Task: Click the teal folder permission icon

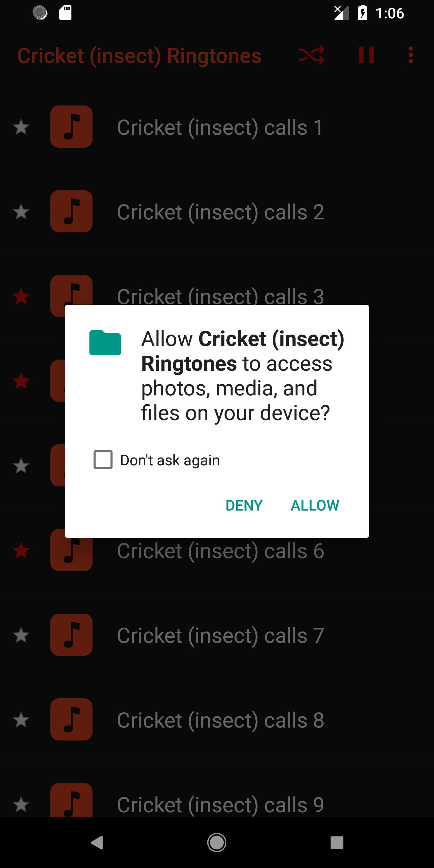Action: (x=105, y=343)
